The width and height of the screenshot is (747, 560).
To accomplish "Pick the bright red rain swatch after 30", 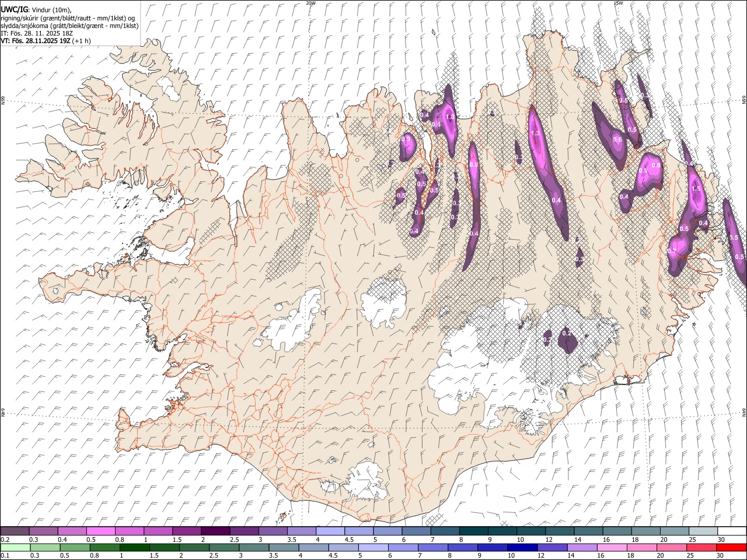I will (731, 548).
